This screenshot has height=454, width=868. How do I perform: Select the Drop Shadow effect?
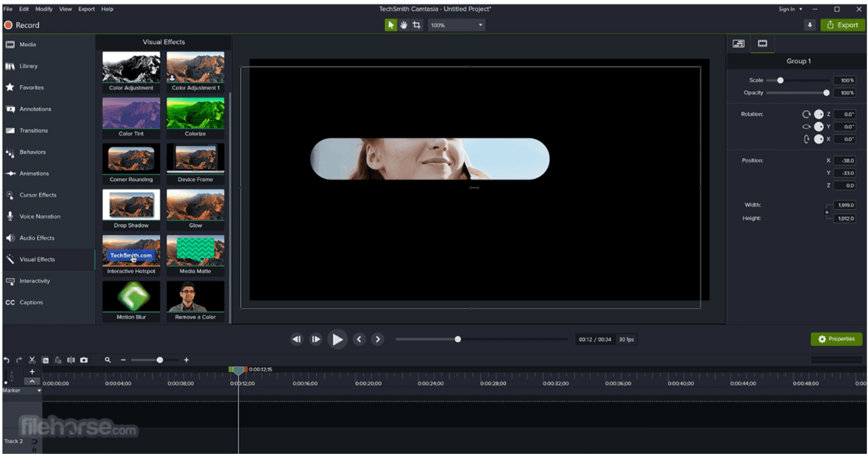[x=131, y=209]
